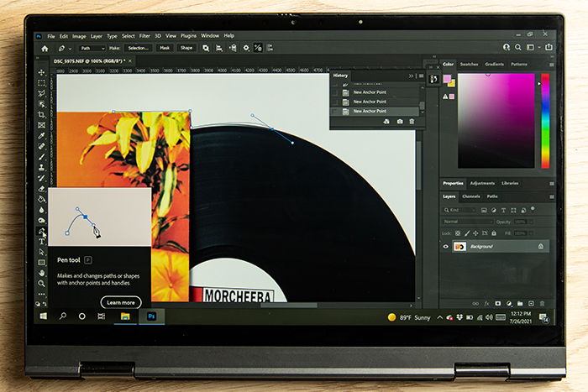Select the Horizontal Type tool
This screenshot has width=588, height=392.
coord(42,242)
